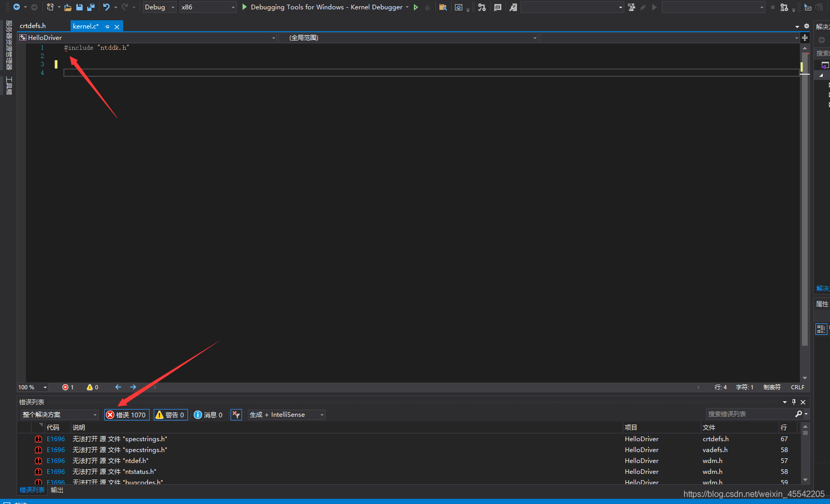Open the 工具箱 sidebar tab
The height and width of the screenshot is (504, 830).
[9, 86]
